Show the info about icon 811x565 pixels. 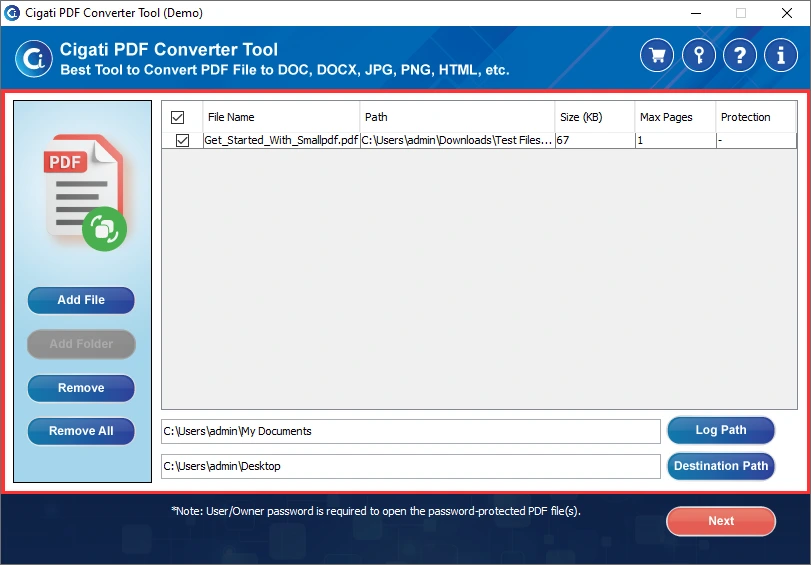781,55
